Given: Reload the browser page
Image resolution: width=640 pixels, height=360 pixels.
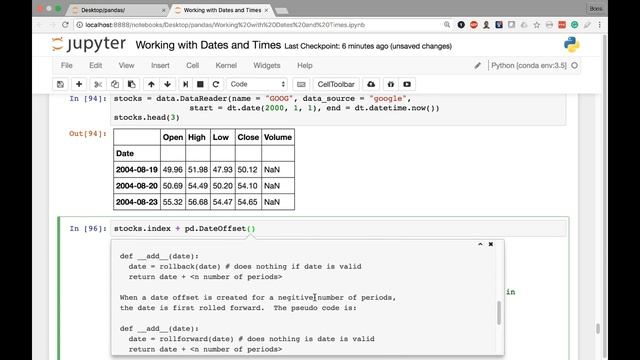Looking at the screenshot, I should pyautogui.click(x=65, y=25).
